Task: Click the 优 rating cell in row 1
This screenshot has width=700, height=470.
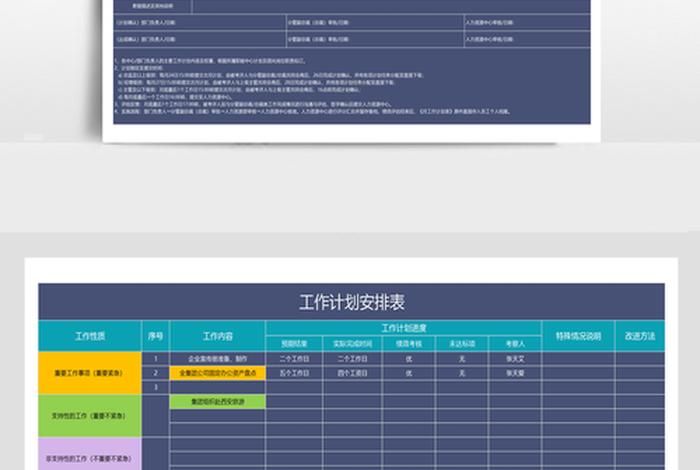Action: pos(408,358)
